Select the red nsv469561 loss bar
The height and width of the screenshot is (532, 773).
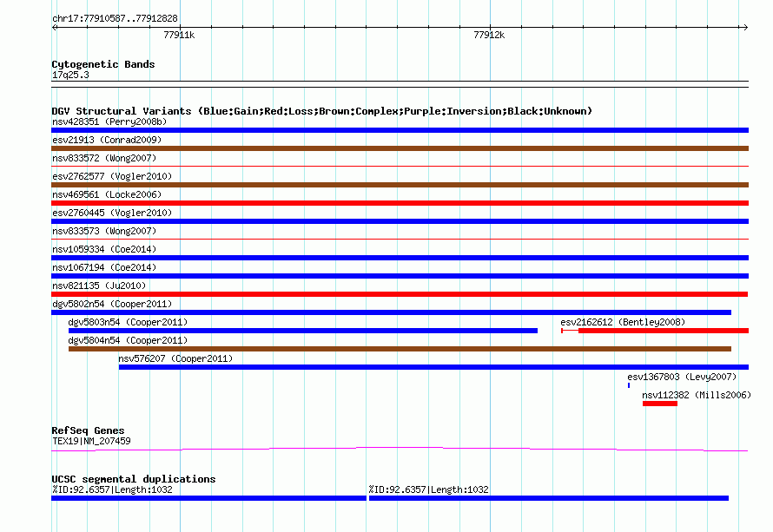(400, 203)
